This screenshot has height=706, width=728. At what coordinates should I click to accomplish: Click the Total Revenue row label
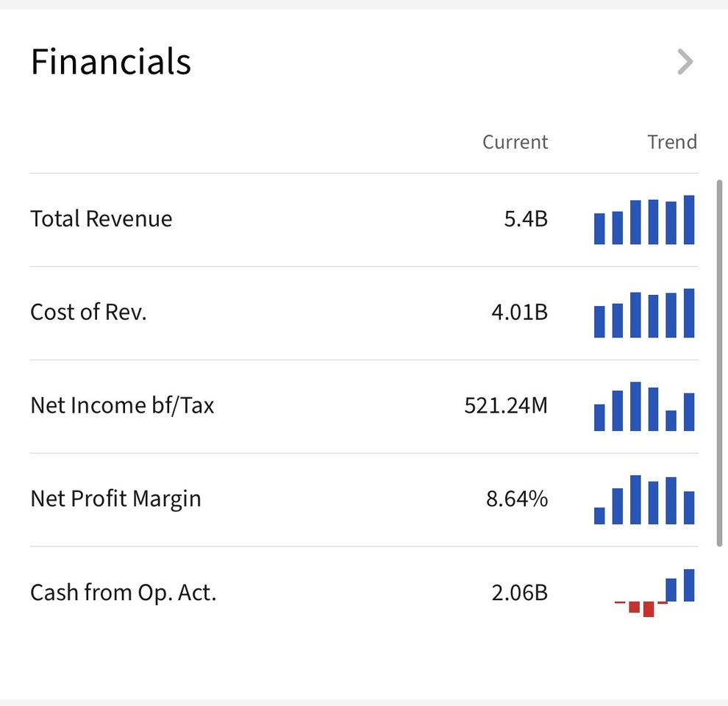101,219
